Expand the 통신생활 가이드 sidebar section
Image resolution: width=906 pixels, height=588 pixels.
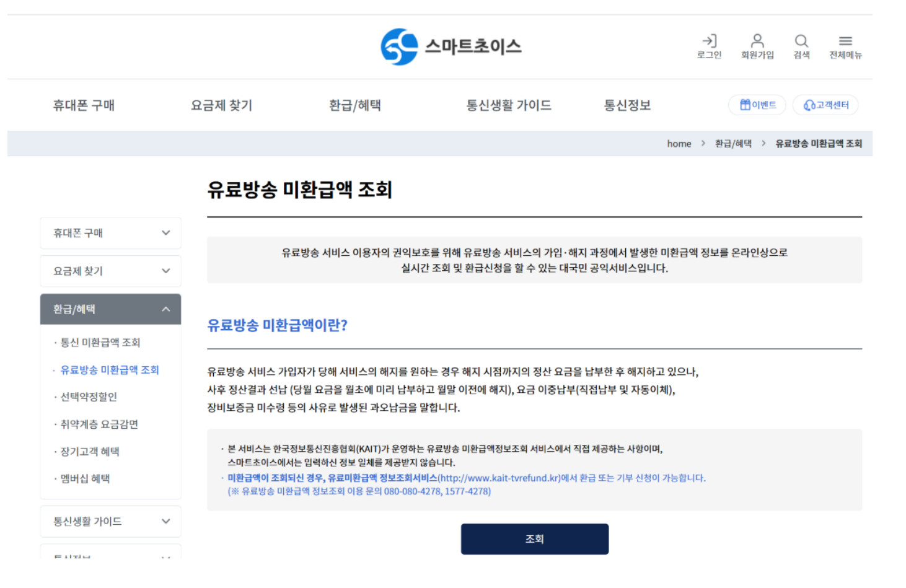pos(110,521)
